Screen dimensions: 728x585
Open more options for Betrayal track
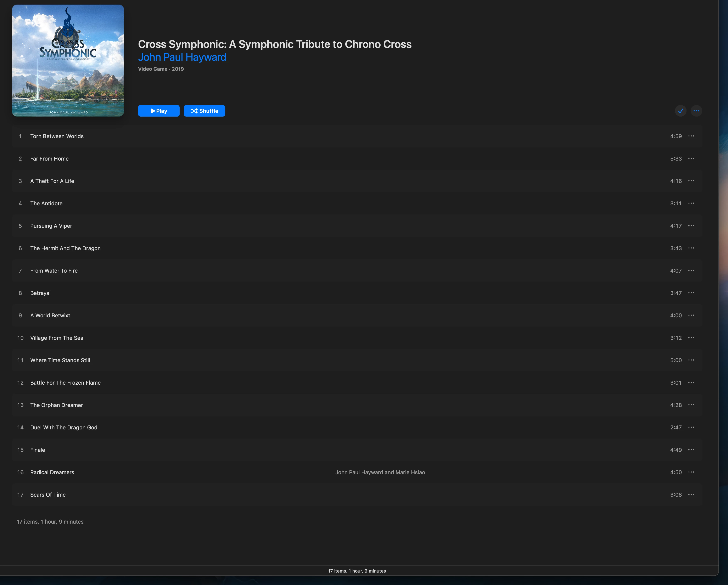pyautogui.click(x=691, y=293)
